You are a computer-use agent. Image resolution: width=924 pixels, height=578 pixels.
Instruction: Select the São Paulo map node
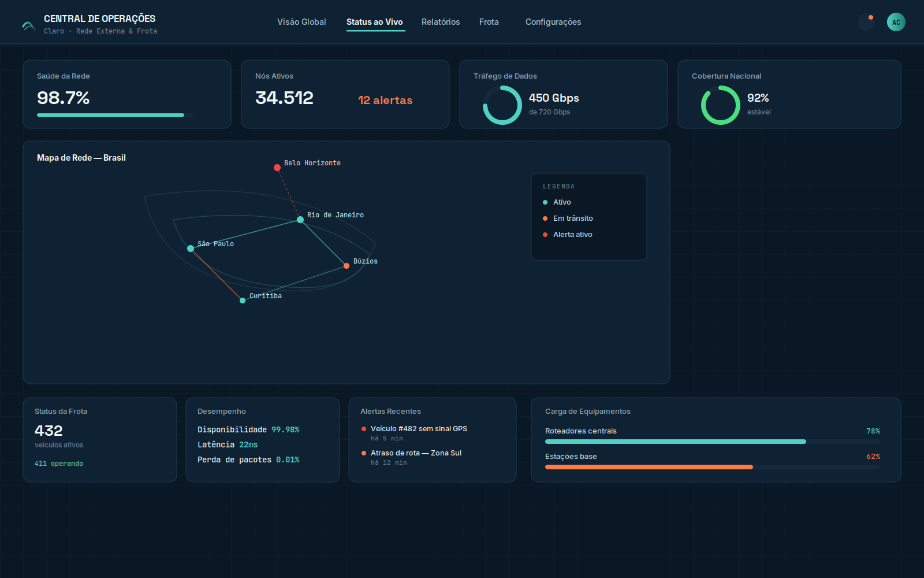[x=191, y=249]
